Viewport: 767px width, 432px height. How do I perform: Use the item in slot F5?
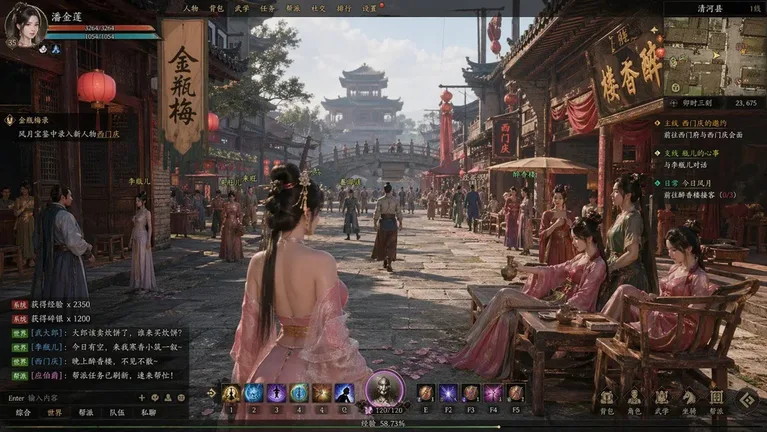pyautogui.click(x=516, y=393)
